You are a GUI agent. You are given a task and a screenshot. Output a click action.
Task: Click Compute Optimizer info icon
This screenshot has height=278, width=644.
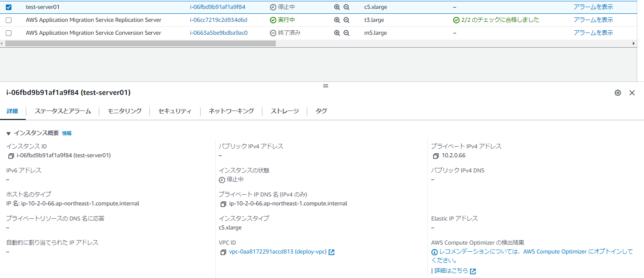(x=435, y=252)
